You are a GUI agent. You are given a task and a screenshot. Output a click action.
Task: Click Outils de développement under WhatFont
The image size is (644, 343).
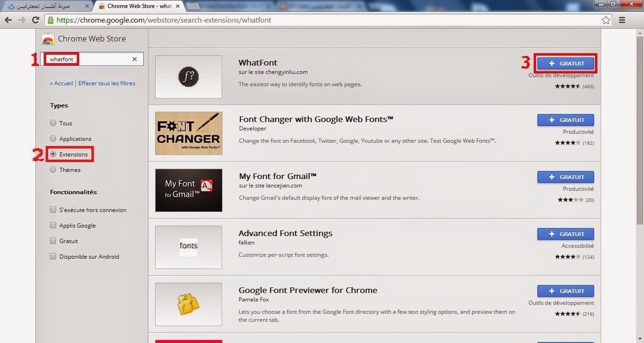[561, 75]
